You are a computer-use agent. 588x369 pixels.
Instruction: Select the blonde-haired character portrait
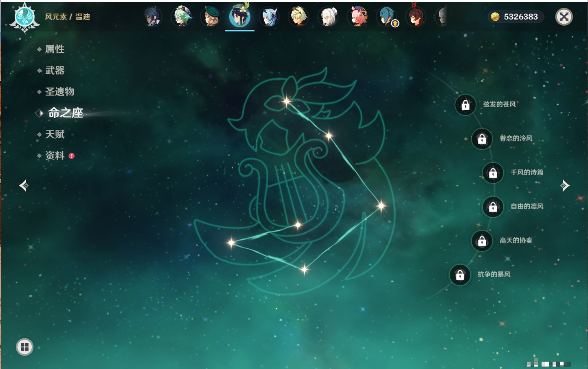298,17
